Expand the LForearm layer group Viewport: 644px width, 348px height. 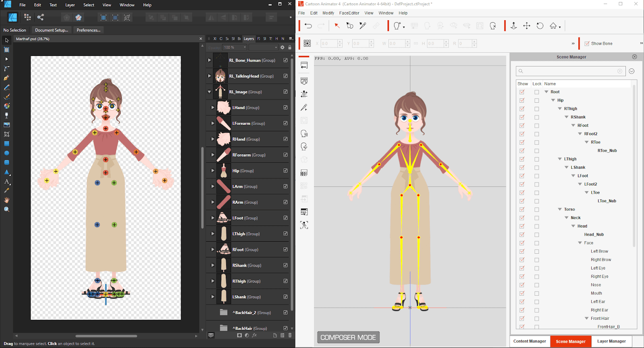point(213,123)
